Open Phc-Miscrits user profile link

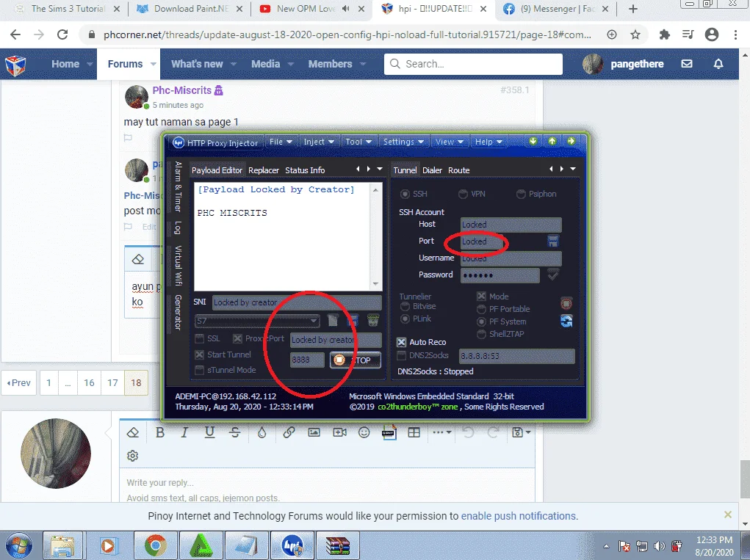coord(181,90)
